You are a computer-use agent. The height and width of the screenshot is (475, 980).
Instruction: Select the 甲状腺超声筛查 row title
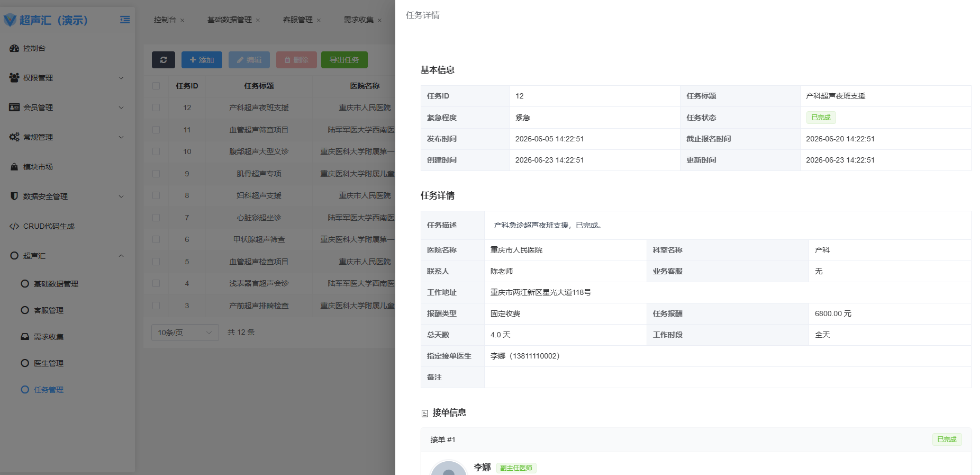(x=259, y=239)
